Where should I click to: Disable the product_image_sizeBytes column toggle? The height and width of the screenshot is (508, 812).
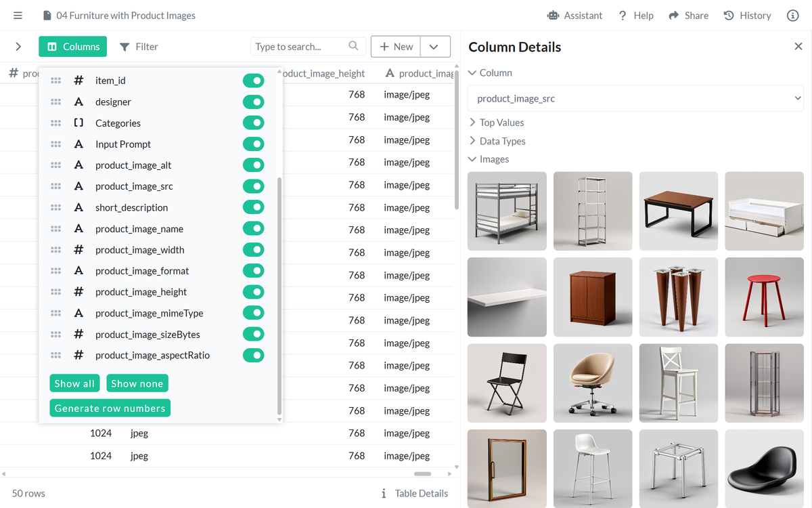coord(253,334)
